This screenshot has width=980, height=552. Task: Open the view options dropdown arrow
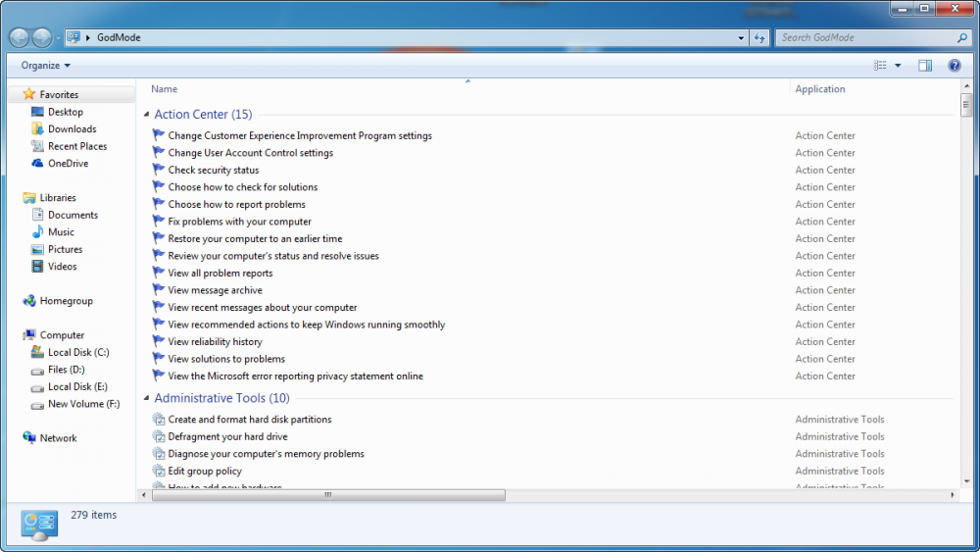click(898, 66)
